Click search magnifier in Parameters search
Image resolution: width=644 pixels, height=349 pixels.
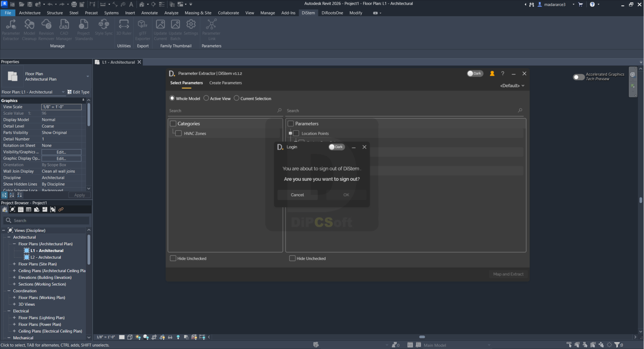[520, 110]
